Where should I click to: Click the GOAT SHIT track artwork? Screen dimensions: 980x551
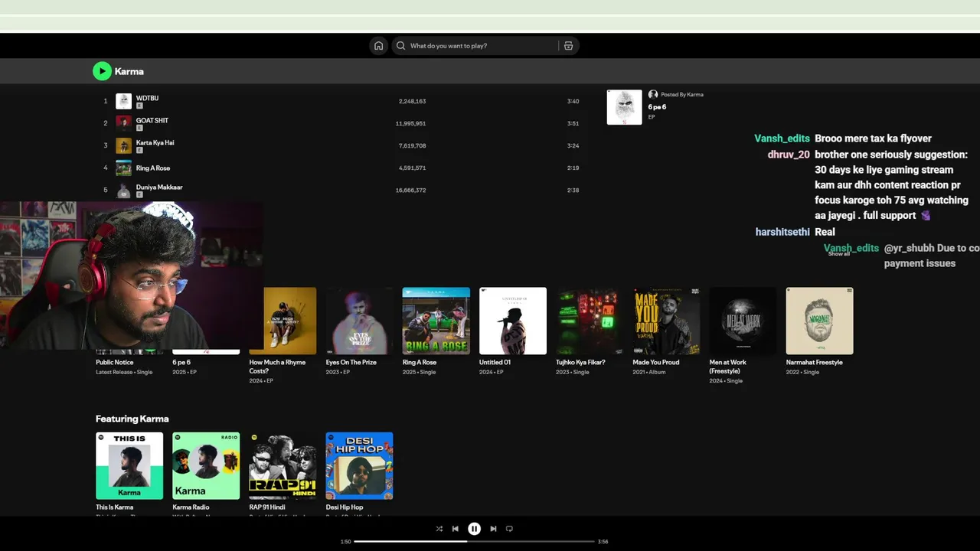coord(123,123)
